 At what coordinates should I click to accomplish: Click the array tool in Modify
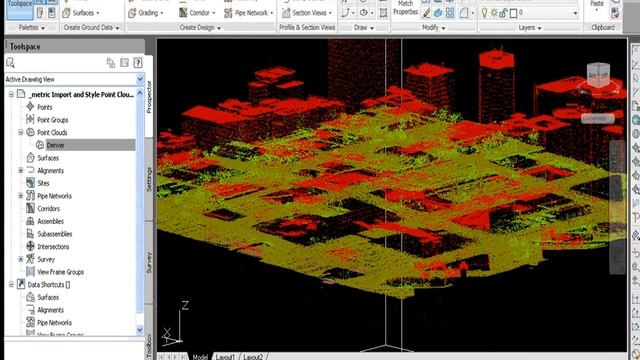[450, 13]
